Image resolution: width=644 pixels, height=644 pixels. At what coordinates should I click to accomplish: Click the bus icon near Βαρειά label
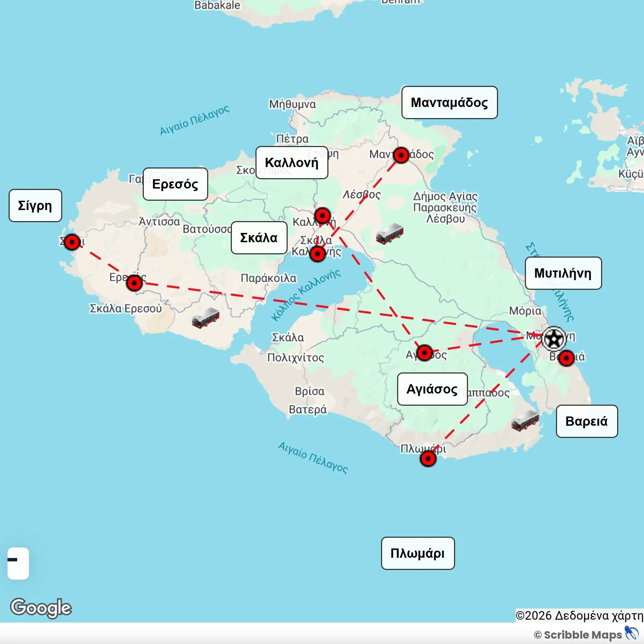click(x=525, y=420)
